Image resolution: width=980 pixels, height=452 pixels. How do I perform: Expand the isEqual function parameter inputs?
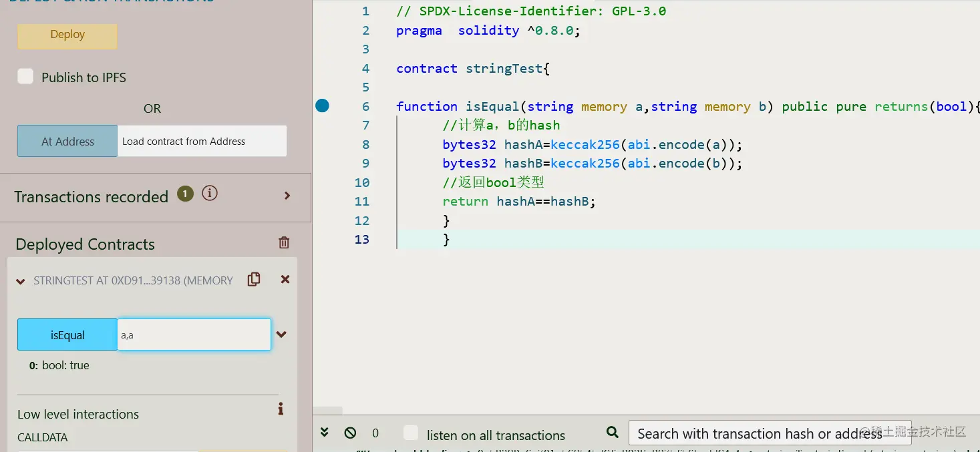[x=282, y=334]
